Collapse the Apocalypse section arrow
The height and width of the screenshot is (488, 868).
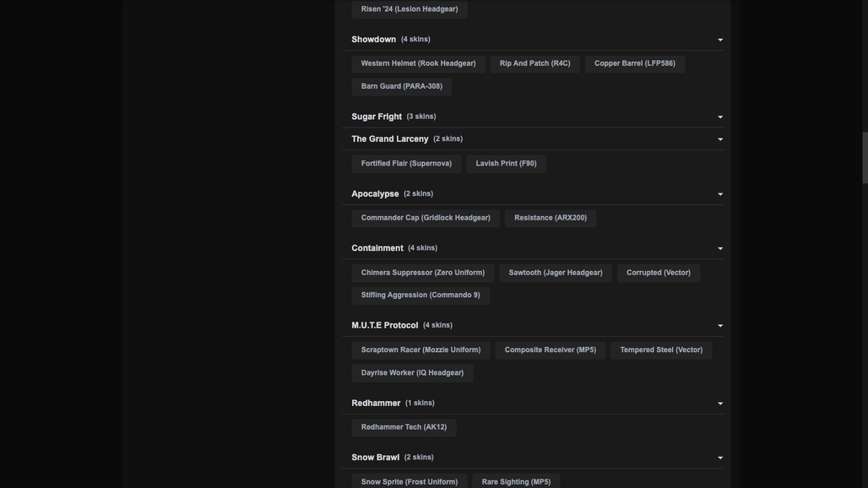point(720,194)
